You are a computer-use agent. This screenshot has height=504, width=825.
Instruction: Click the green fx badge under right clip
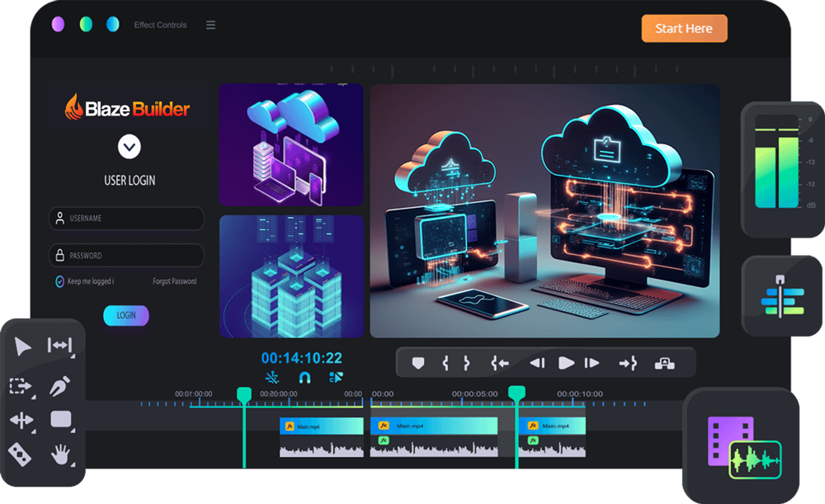(x=533, y=440)
